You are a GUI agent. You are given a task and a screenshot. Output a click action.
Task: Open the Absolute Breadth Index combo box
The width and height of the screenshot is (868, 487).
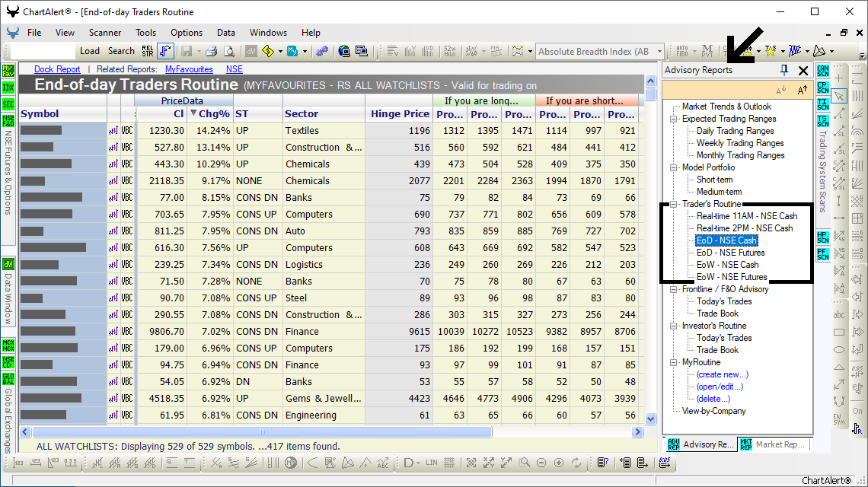(x=599, y=52)
